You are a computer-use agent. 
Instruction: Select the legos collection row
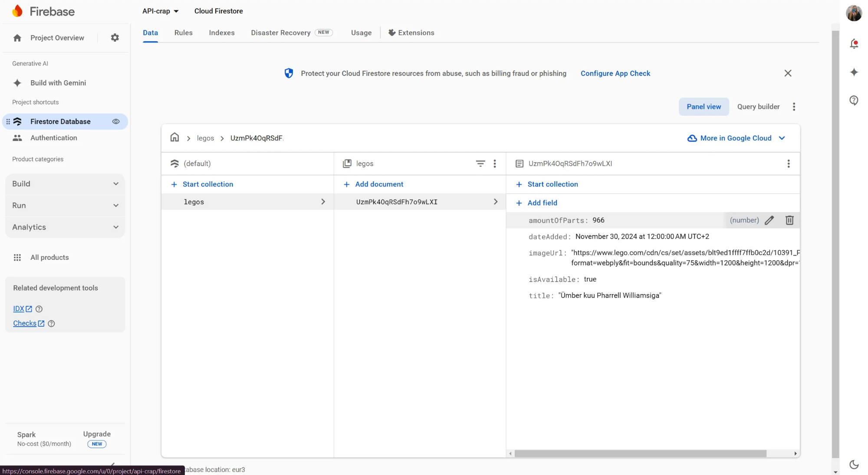point(247,202)
